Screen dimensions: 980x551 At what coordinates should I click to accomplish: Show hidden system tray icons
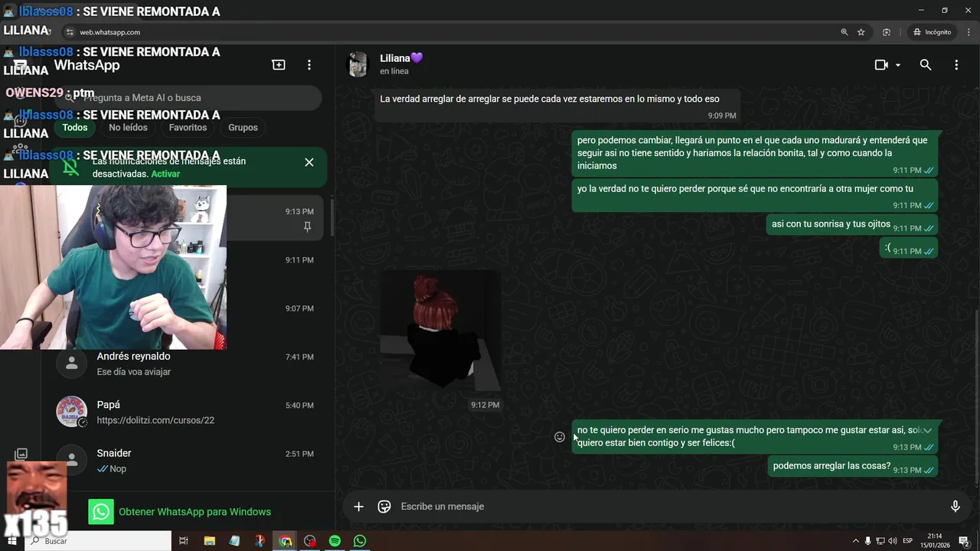point(856,541)
